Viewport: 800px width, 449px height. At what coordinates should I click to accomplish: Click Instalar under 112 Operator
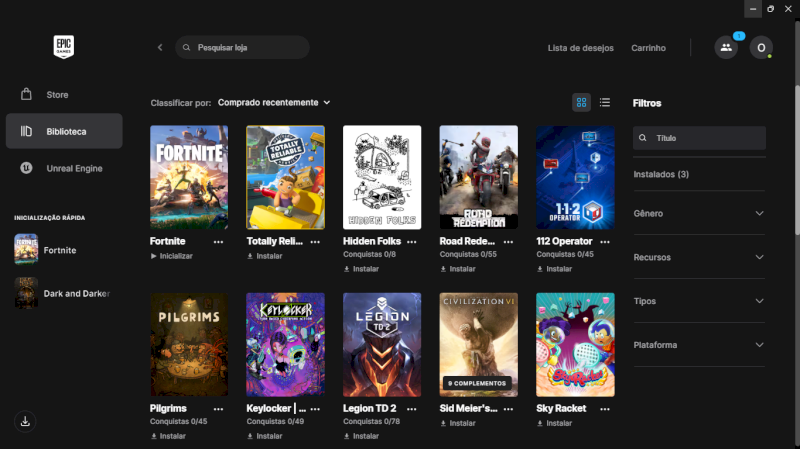(555, 269)
